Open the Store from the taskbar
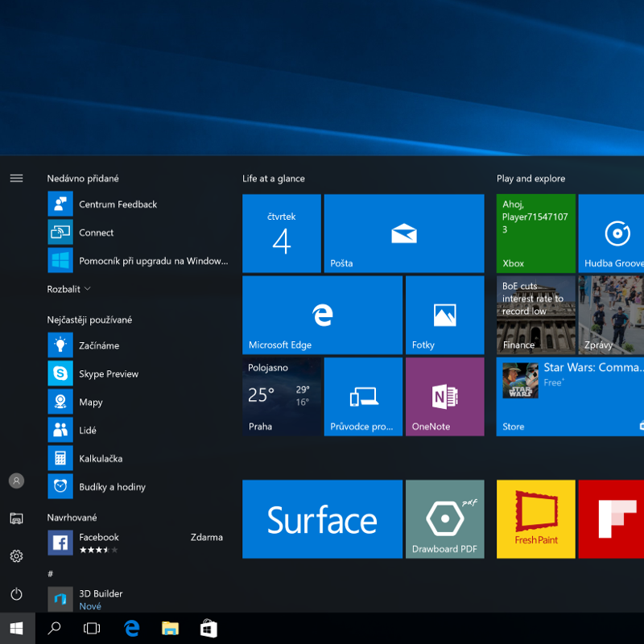Viewport: 644px width, 644px height. (208, 629)
